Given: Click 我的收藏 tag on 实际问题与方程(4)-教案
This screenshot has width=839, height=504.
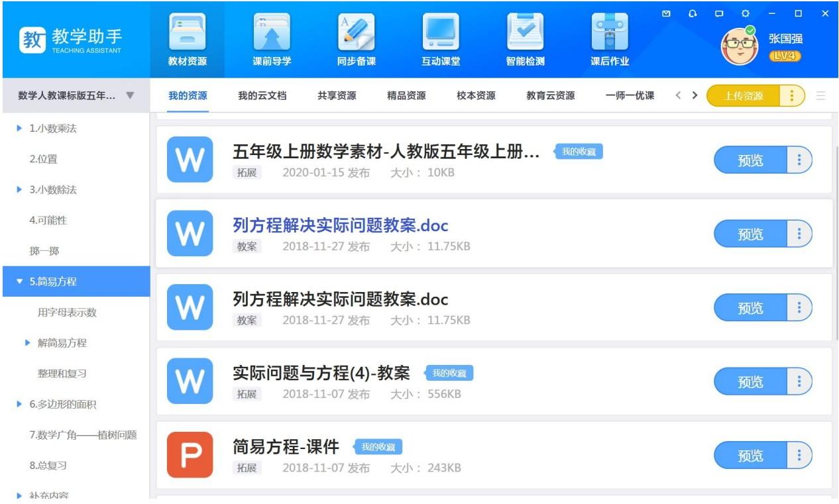Looking at the screenshot, I should [x=449, y=374].
